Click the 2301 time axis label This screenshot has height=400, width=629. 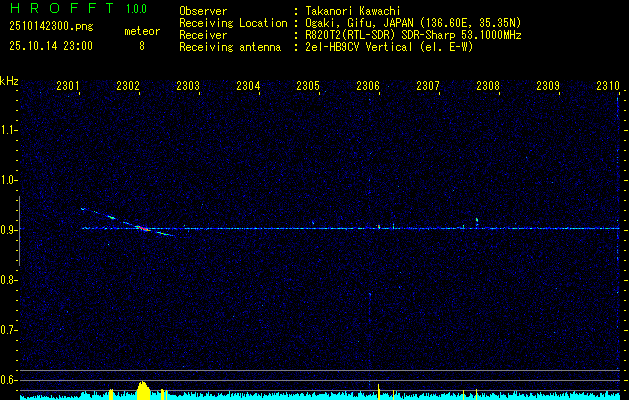pyautogui.click(x=68, y=85)
